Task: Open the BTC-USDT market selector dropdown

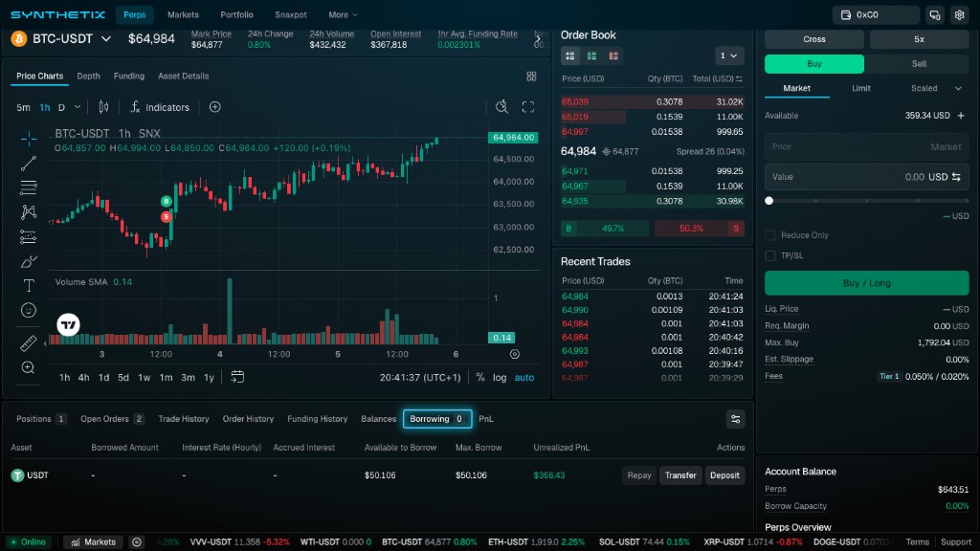Action: point(106,38)
